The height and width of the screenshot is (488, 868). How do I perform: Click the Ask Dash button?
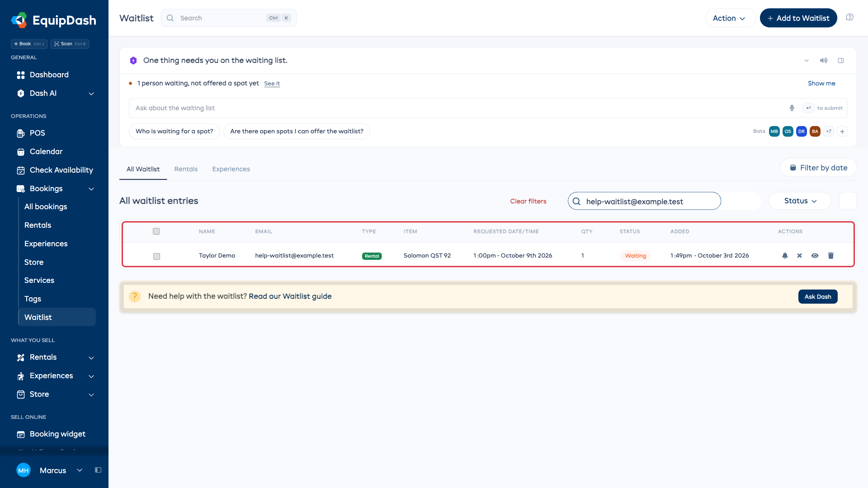(x=818, y=297)
